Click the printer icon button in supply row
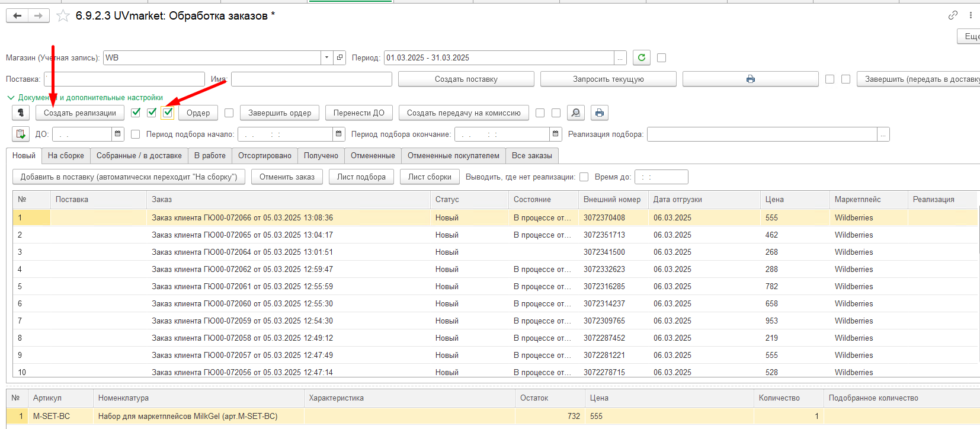 [751, 79]
